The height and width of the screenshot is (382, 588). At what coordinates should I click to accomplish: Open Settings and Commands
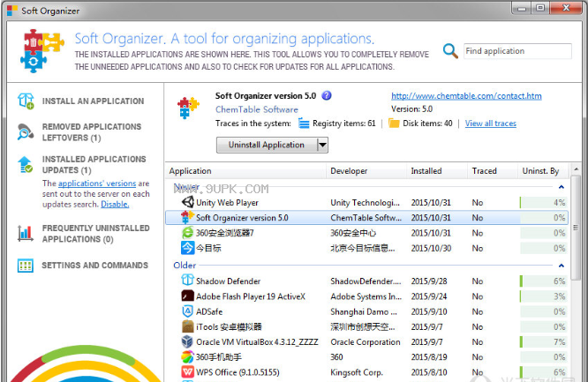[x=94, y=266]
